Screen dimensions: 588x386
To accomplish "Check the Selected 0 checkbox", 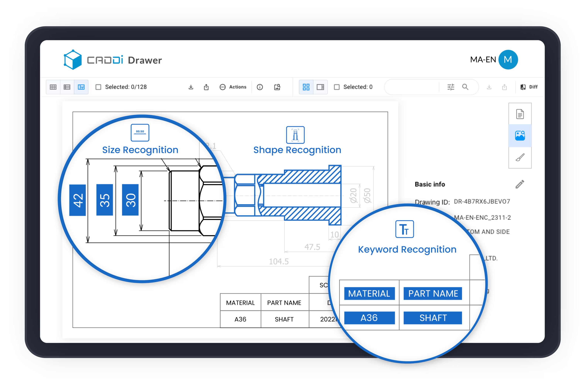I will 337,87.
